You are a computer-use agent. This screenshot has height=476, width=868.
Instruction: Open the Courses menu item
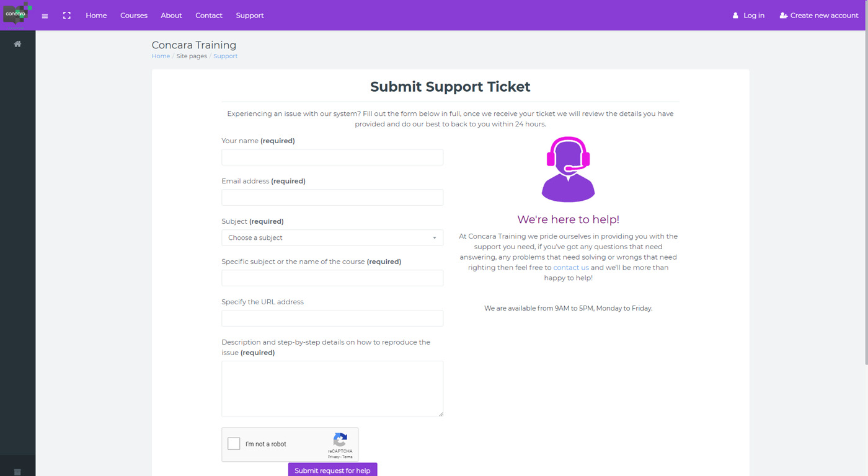(134, 15)
